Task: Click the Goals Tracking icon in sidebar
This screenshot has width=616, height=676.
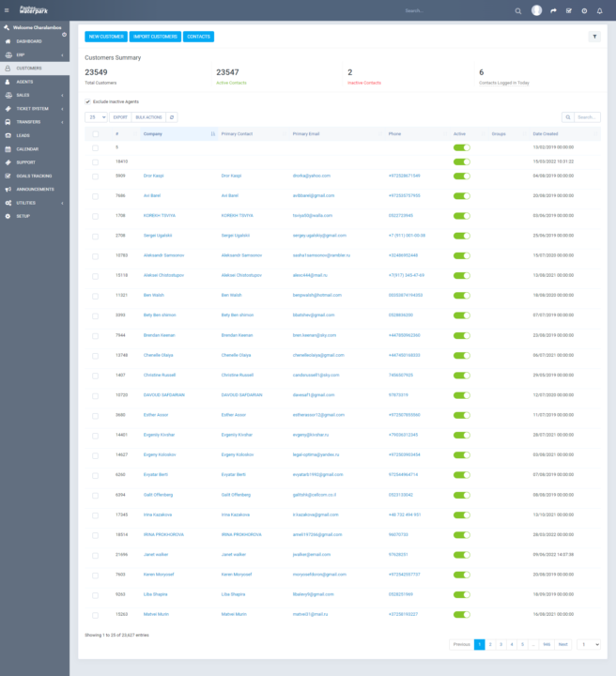Action: pos(8,176)
